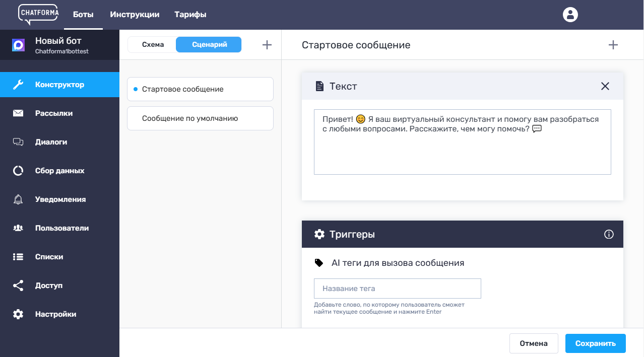Close the Текст block with X

pos(605,86)
